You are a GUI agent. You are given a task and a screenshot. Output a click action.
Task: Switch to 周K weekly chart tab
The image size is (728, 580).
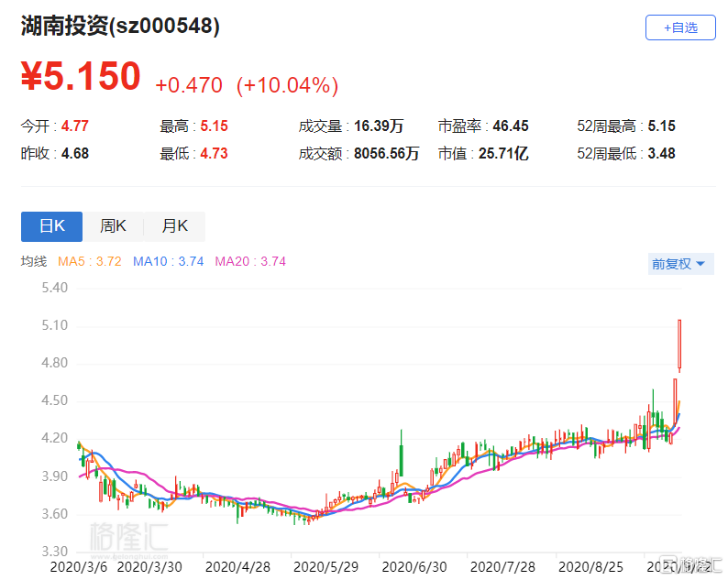click(x=113, y=226)
